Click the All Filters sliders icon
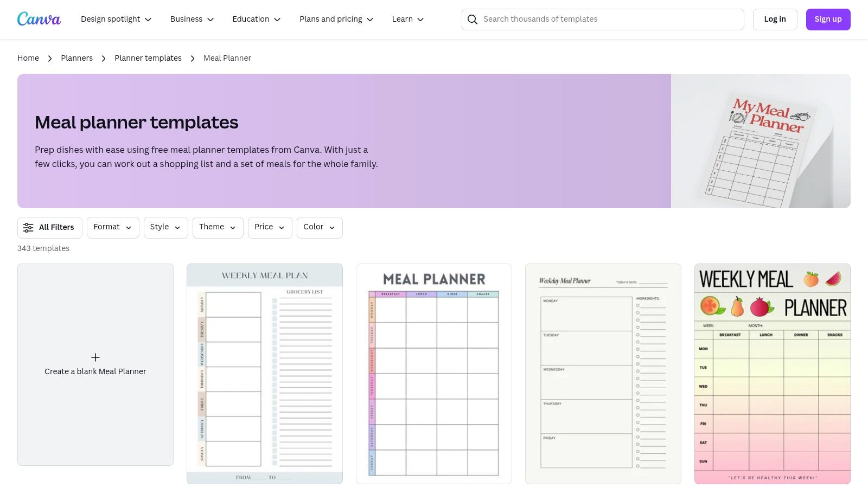Viewport: 868px width, 488px height. [28, 227]
